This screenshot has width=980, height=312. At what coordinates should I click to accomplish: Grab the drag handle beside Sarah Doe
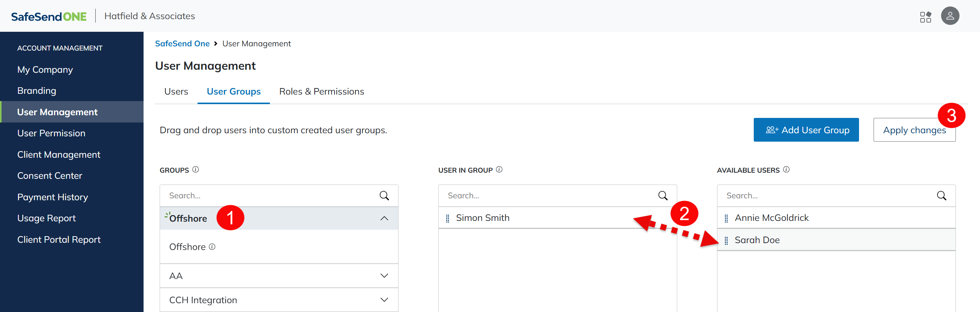[x=726, y=240]
